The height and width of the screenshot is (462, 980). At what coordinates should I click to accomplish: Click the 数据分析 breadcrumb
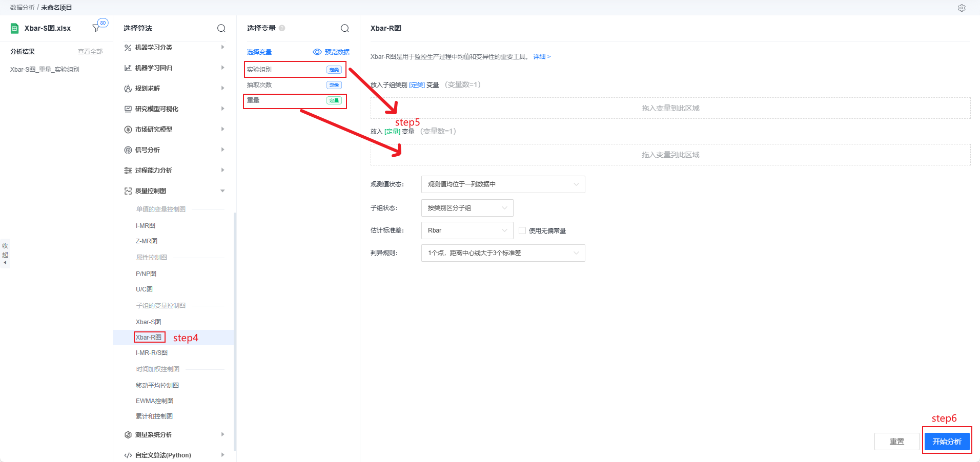click(23, 8)
